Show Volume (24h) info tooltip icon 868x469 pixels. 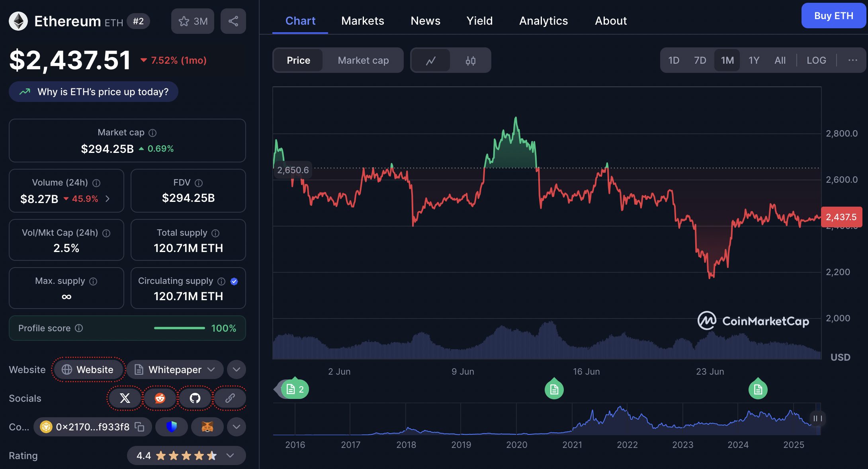click(96, 183)
